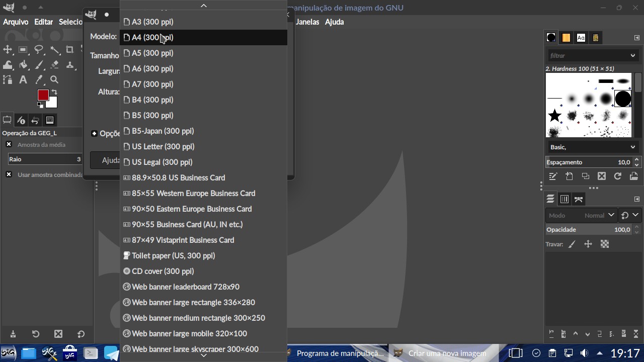The image size is (644, 362).
Task: Click the red foreground color swatch
Action: 43,95
